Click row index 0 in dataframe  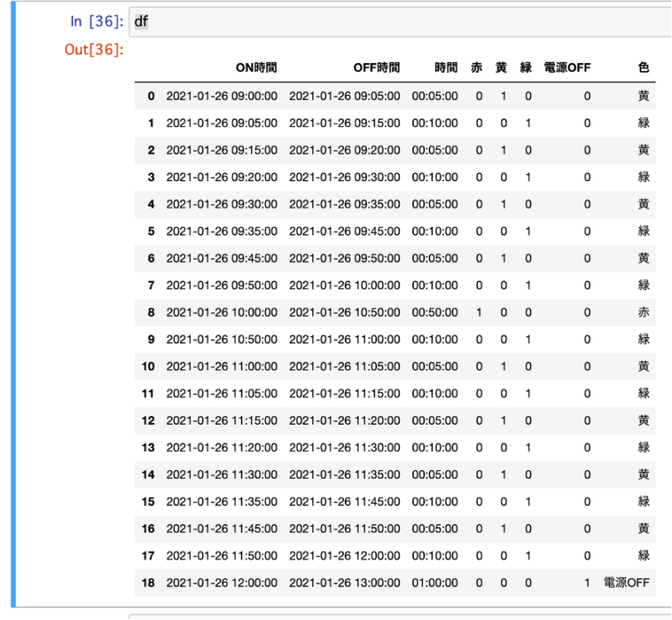point(151,95)
